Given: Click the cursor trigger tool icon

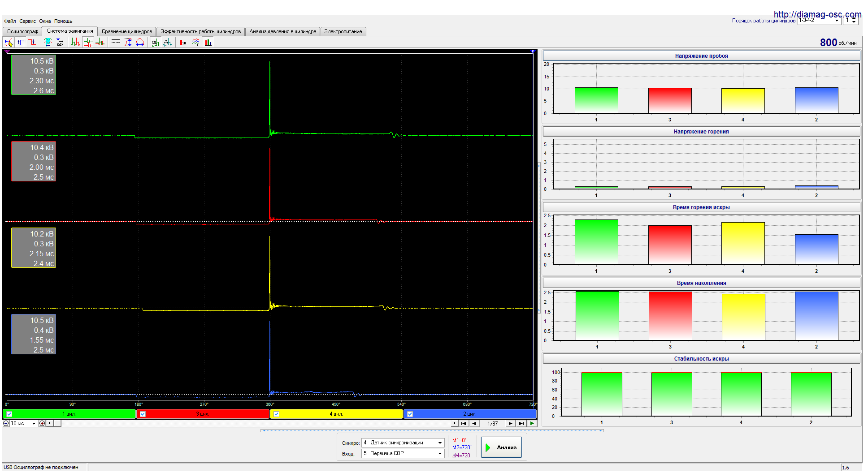Looking at the screenshot, I should click(9, 43).
